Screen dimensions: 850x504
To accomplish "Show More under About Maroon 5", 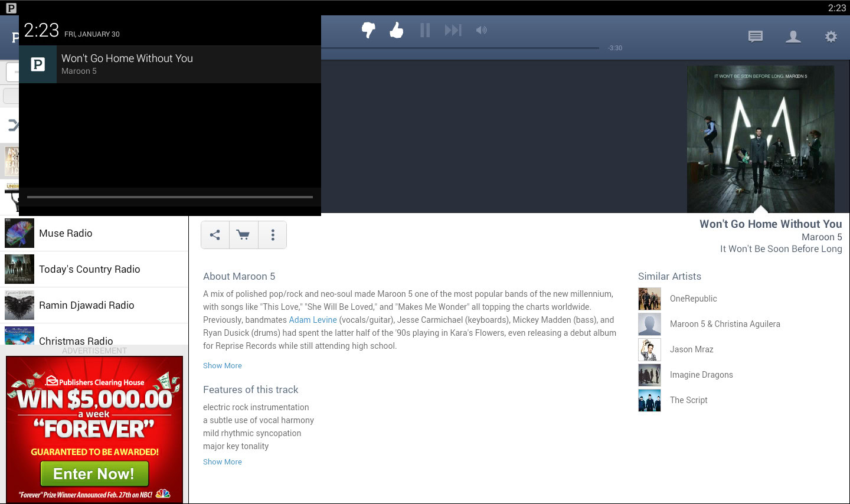I will [223, 365].
